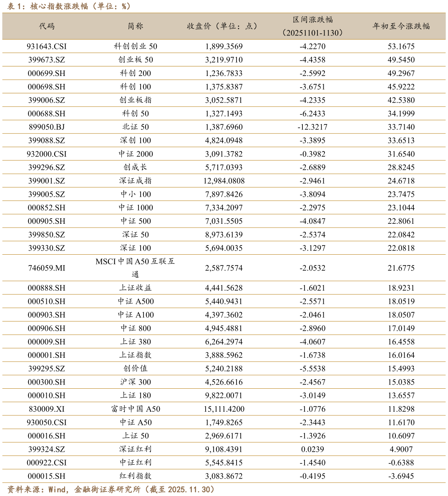Click the period change -4.0607
Viewport: 448px width, 496px height.
click(312, 342)
